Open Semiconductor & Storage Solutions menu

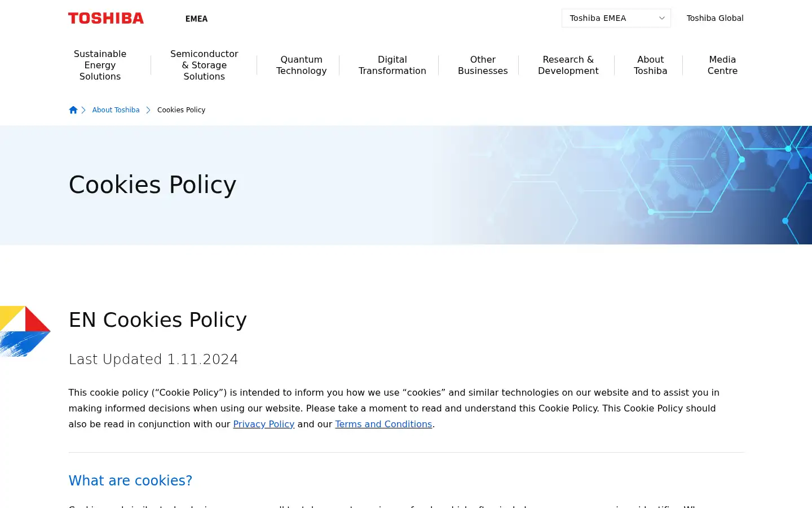point(204,65)
